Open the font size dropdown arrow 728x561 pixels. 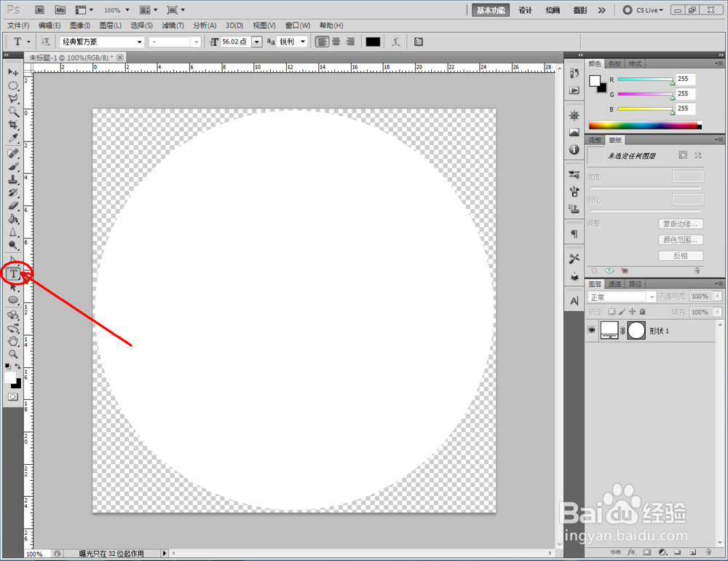(x=257, y=42)
